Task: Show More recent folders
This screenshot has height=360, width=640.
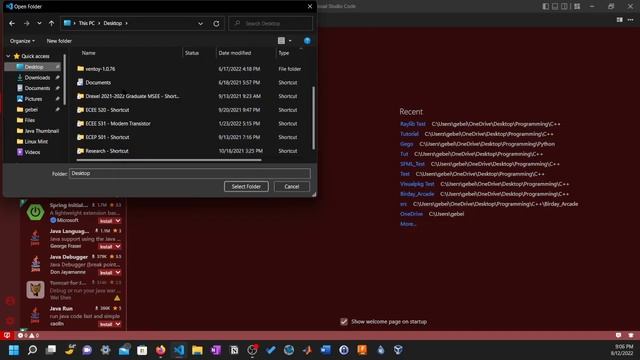Action: pos(408,224)
